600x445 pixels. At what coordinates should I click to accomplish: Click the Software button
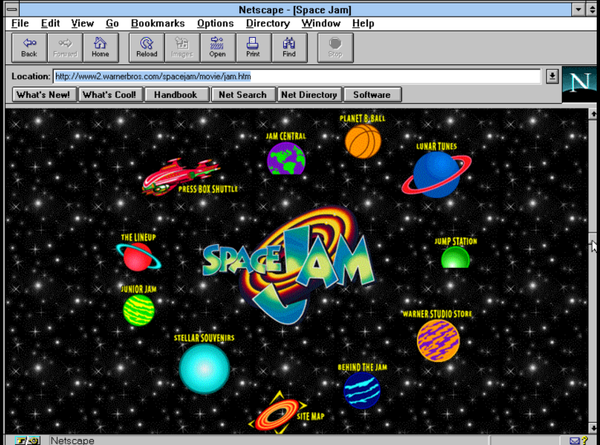pyautogui.click(x=372, y=95)
